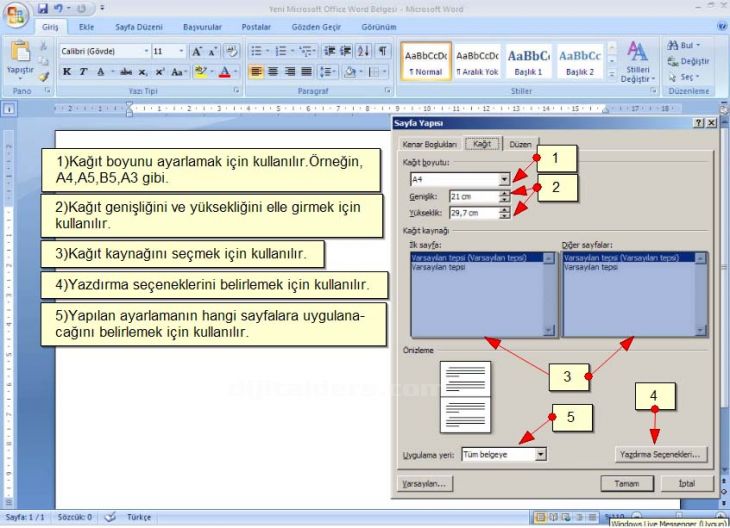This screenshot has width=730, height=528.
Task: Open Yazdırma Seçenekleri... button
Action: tap(660, 454)
